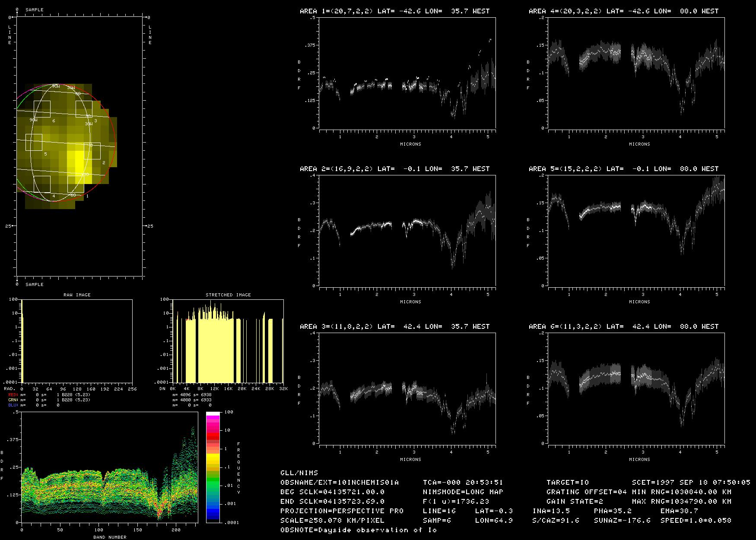The height and width of the screenshot is (540, 756).
Task: Click the SCET=1997 SEP 18 timestamp
Action: tap(691, 483)
